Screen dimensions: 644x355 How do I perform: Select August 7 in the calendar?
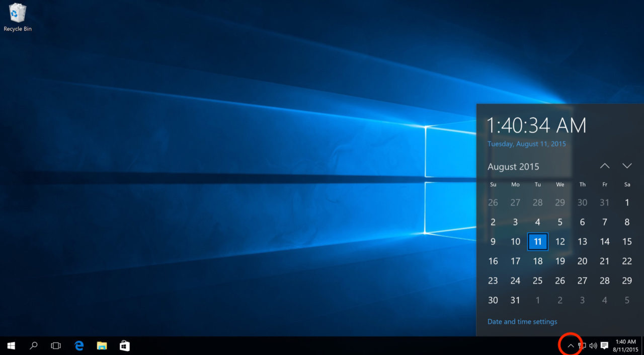605,222
